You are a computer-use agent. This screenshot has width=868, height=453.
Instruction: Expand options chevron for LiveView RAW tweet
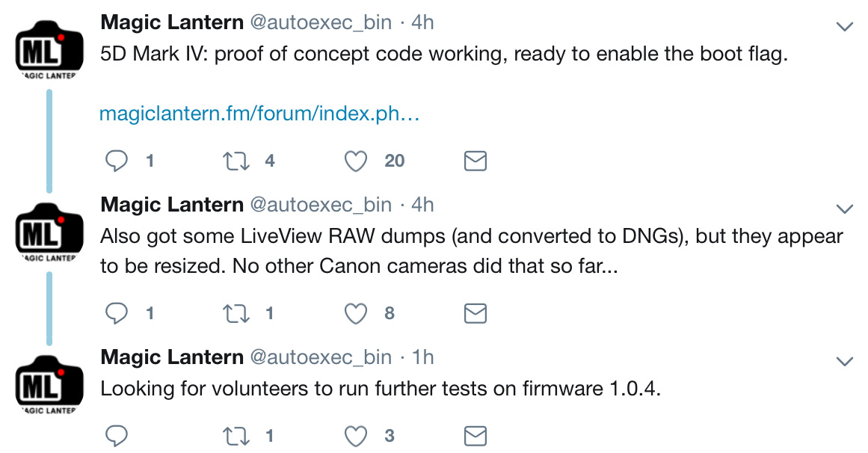pos(844,209)
